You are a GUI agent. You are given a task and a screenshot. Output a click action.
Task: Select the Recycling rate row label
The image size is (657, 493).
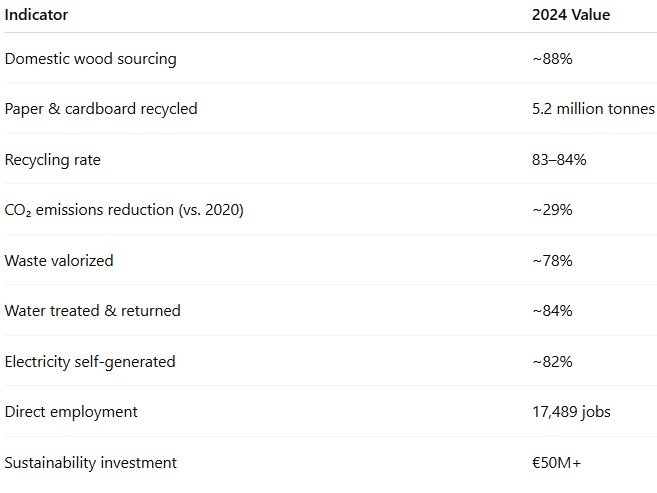pyautogui.click(x=52, y=159)
